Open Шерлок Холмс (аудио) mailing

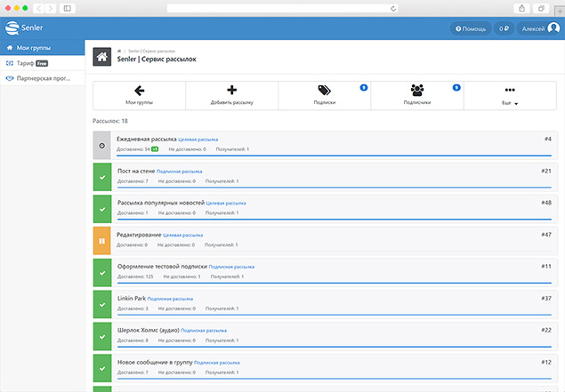pos(148,330)
